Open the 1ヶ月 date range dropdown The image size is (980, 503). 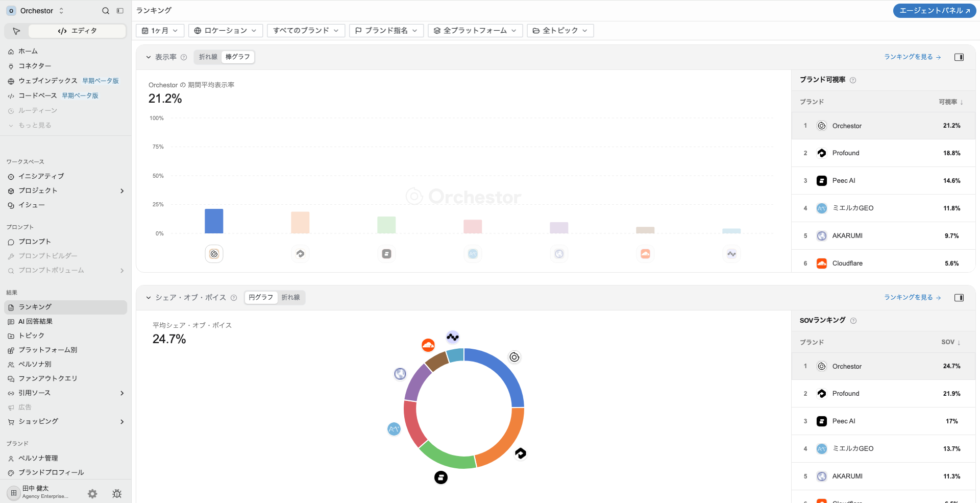click(x=160, y=31)
